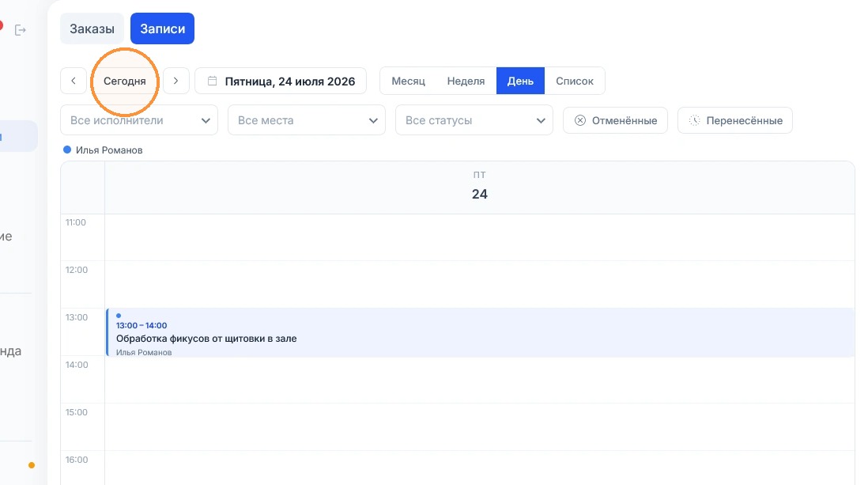Expand the Все статусы dropdown
This screenshot has width=868, height=485.
[474, 120]
